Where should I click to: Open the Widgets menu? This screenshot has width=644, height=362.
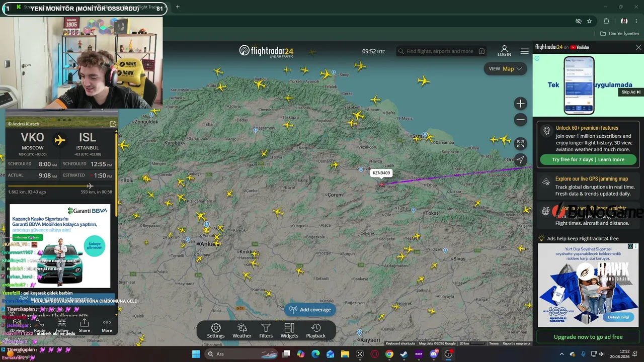pos(289,331)
